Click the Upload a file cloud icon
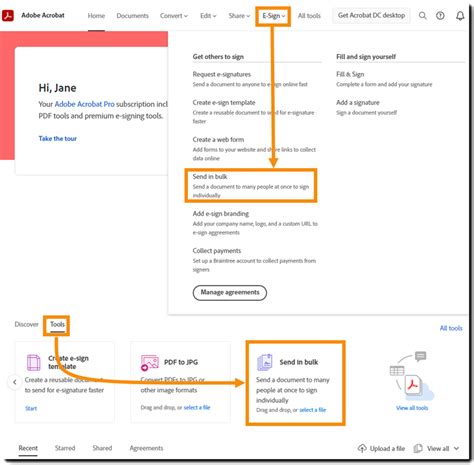This screenshot has width=474, height=465. click(x=362, y=448)
